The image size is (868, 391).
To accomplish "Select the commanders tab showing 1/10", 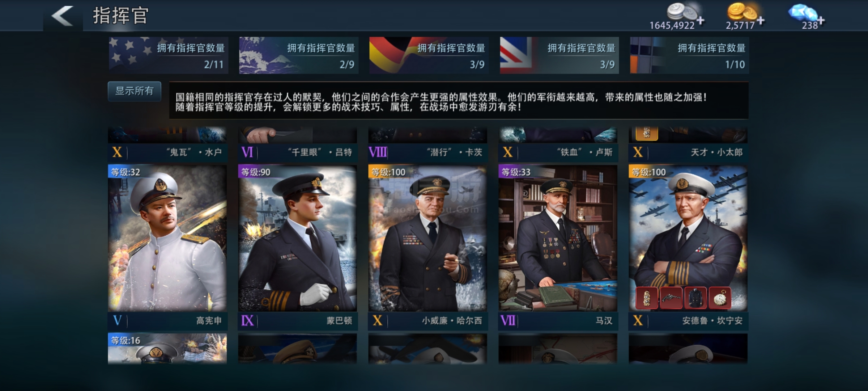I will (x=689, y=55).
